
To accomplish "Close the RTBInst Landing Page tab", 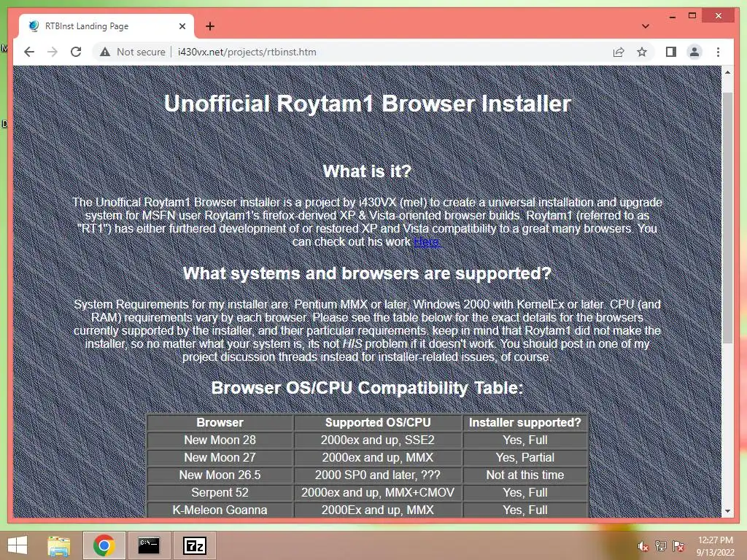I will (182, 26).
